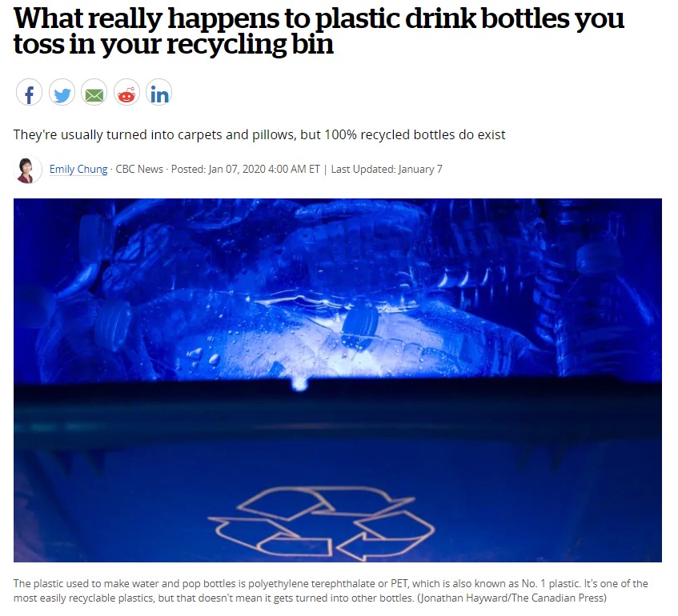Click the Posted date timestamp text
The image size is (678, 616).
[245, 169]
